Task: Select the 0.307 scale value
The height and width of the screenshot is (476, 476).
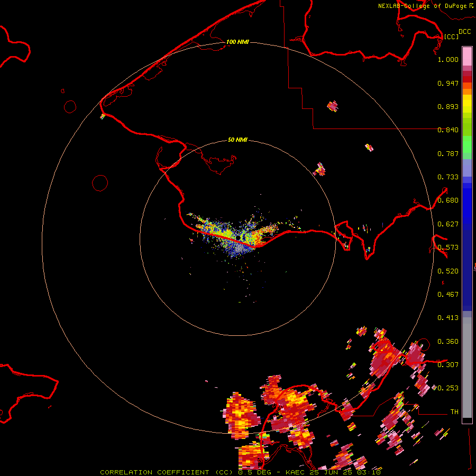Action: (448, 364)
